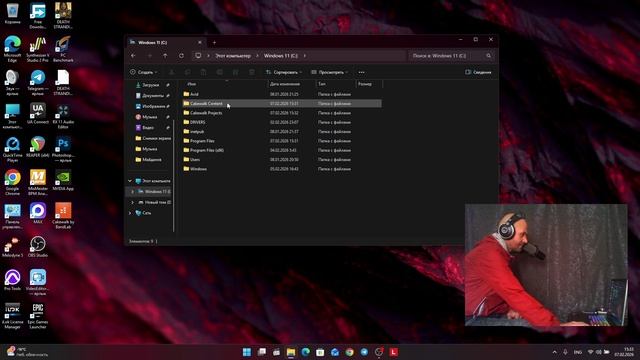Expand the Сеть tree node

pyautogui.click(x=130, y=213)
